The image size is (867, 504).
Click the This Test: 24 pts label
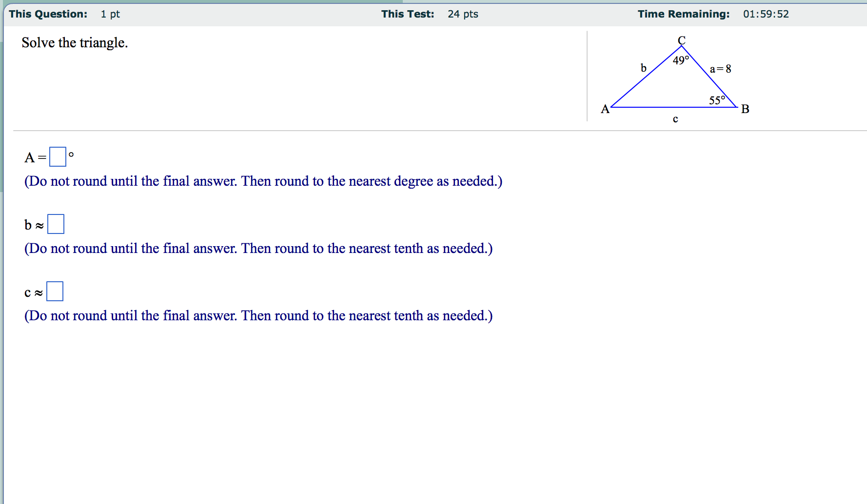click(x=429, y=14)
